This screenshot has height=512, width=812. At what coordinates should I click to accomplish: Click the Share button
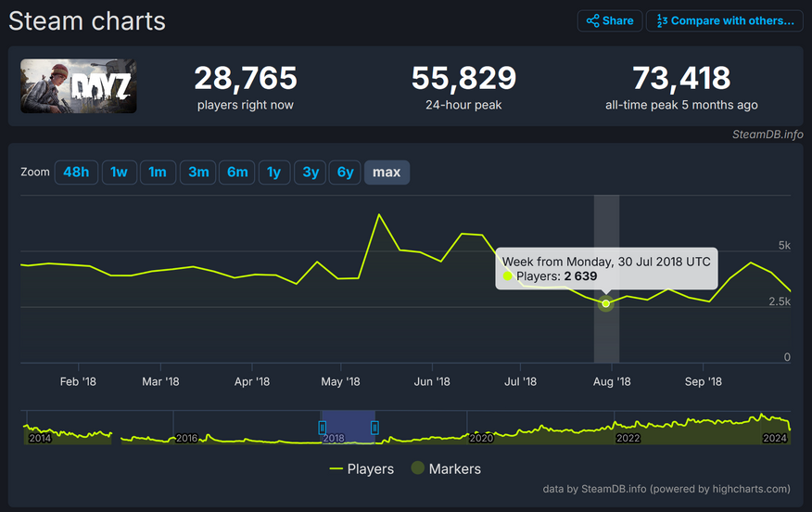(610, 21)
